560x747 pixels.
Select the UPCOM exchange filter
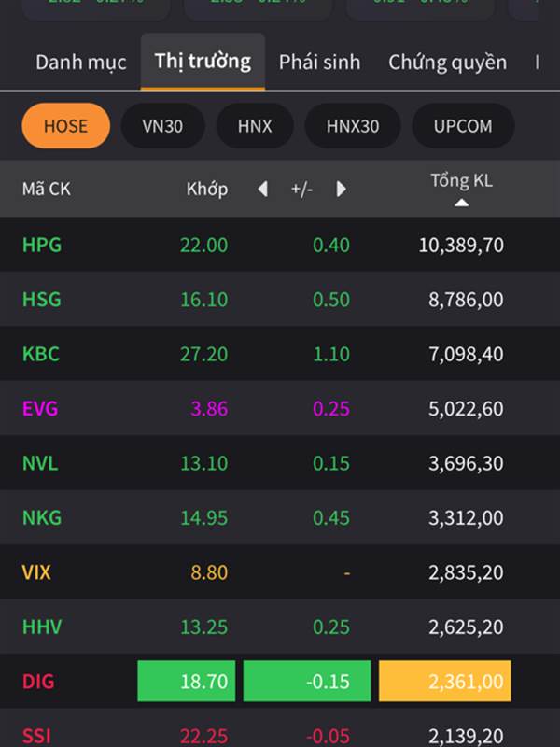[x=463, y=126]
